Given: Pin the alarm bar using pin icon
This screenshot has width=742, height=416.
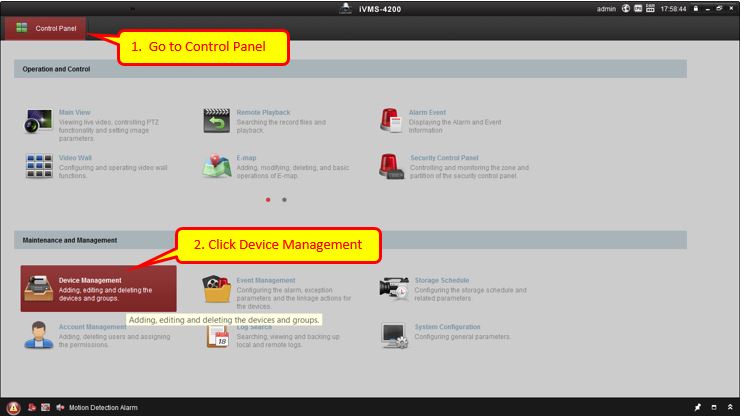Looking at the screenshot, I should [698, 408].
